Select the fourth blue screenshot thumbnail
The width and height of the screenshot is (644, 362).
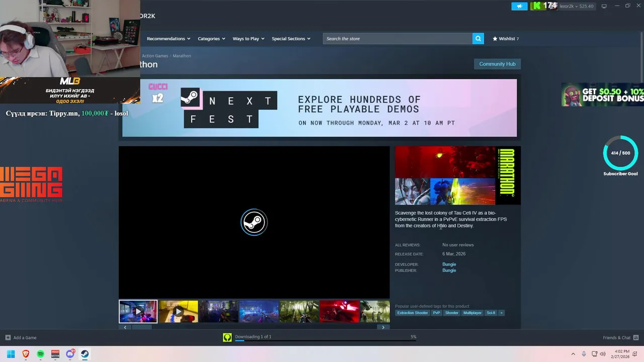point(259,312)
